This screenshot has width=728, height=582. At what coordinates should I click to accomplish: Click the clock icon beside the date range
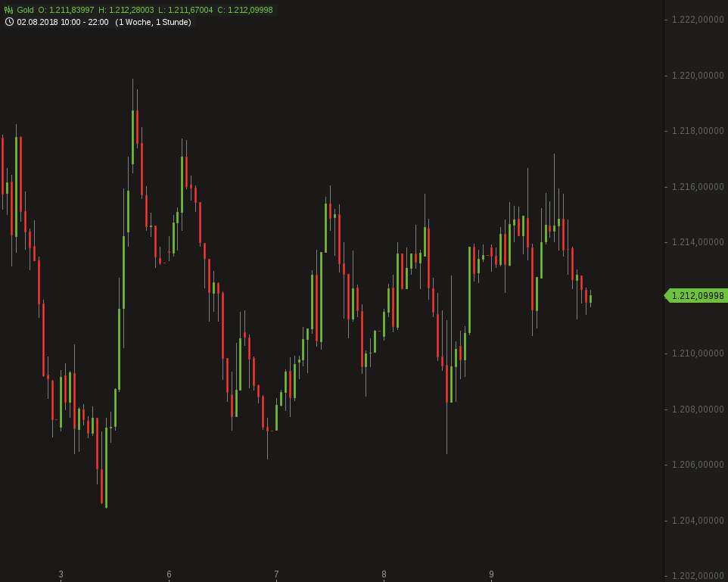[x=9, y=22]
